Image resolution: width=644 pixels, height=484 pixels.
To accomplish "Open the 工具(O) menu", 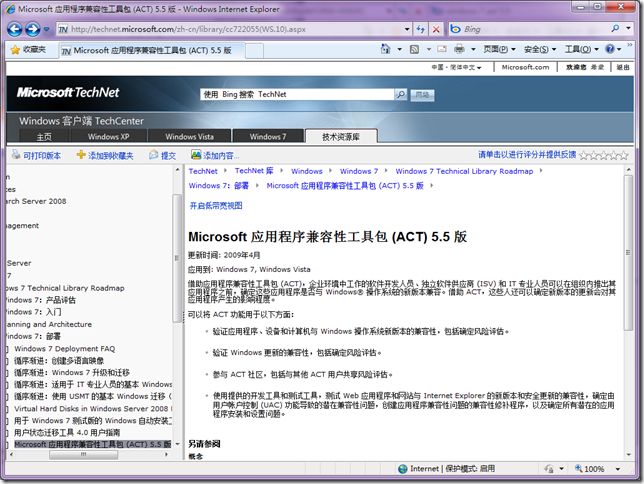I will coord(582,49).
